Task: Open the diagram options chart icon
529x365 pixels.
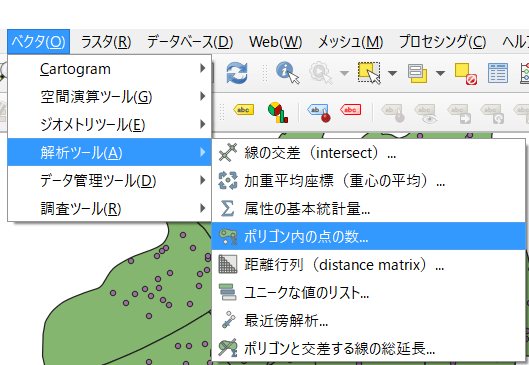Action: [278, 112]
